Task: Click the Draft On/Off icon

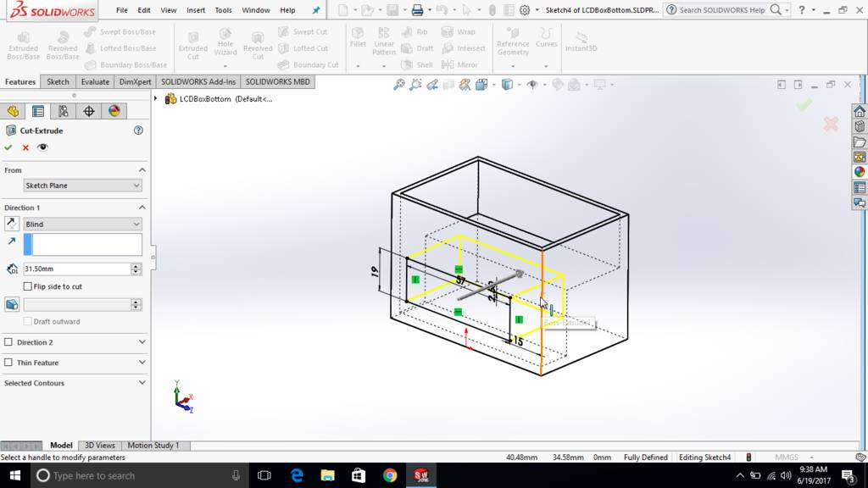Action: [x=12, y=304]
